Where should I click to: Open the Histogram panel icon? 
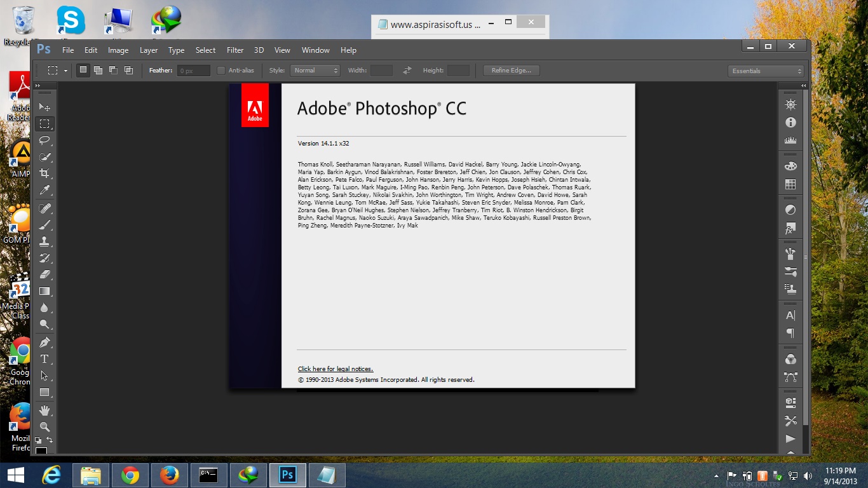(x=790, y=140)
